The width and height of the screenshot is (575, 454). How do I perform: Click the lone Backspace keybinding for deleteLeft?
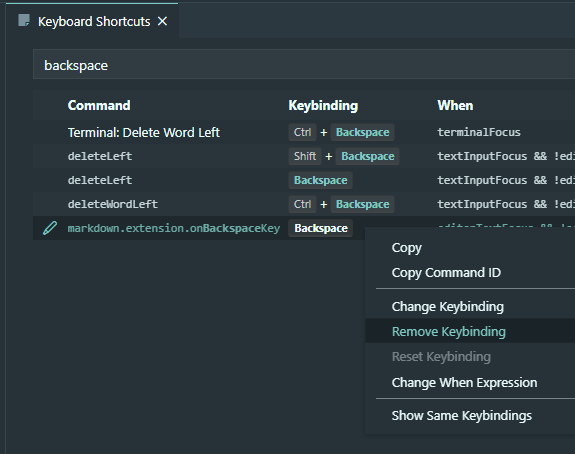pyautogui.click(x=321, y=180)
